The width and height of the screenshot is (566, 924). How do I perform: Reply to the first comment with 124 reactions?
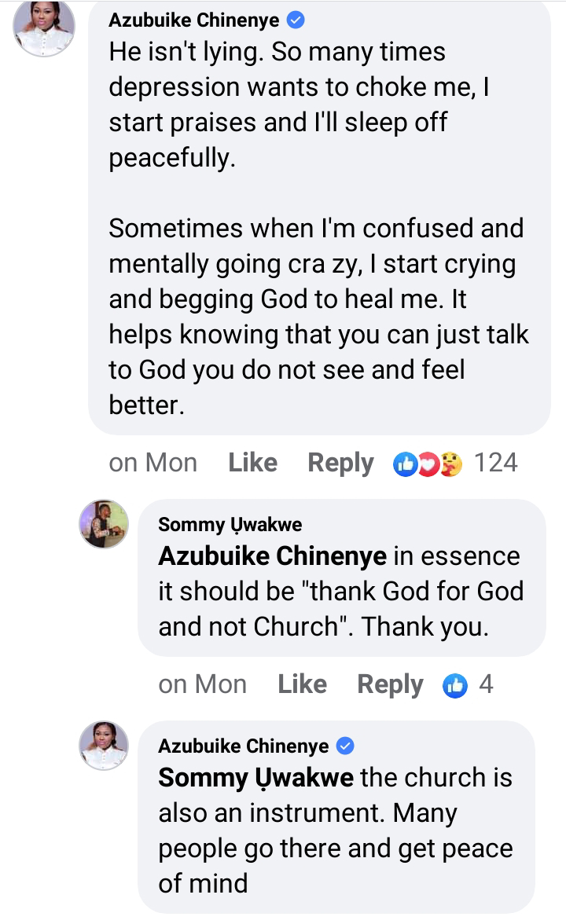click(340, 464)
